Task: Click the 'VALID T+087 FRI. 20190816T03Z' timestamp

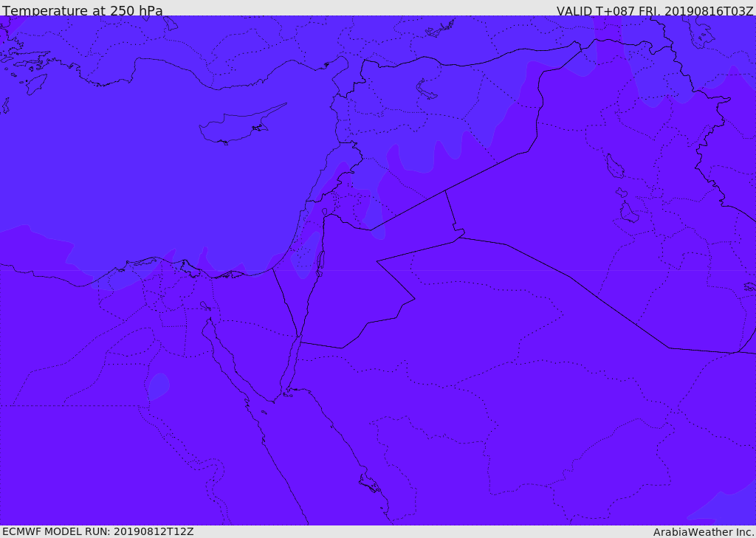Action: pyautogui.click(x=655, y=10)
